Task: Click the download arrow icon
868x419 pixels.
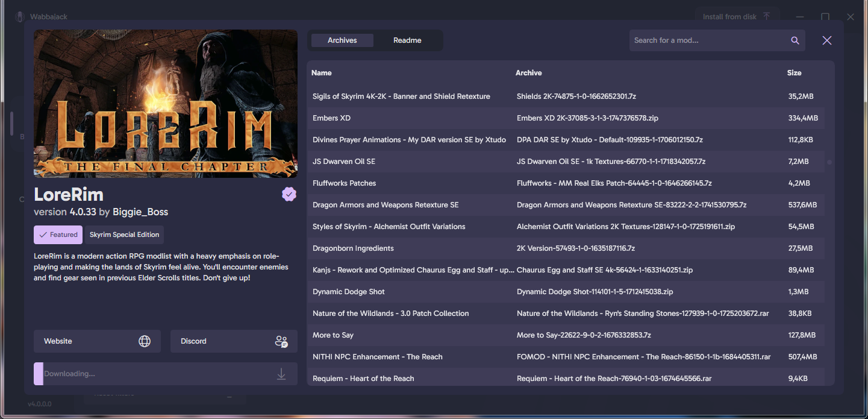Action: [281, 374]
